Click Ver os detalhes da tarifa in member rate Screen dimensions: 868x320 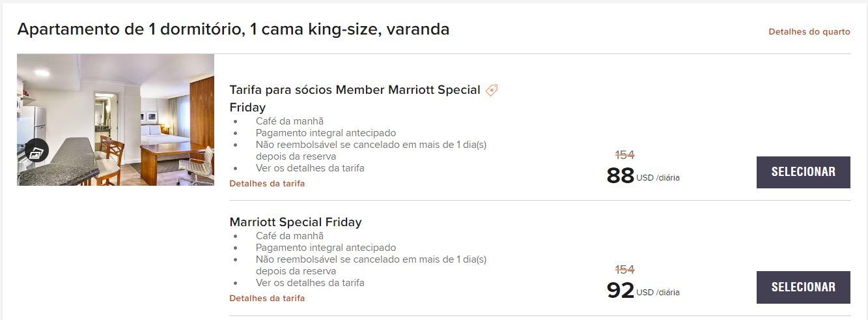coord(310,168)
